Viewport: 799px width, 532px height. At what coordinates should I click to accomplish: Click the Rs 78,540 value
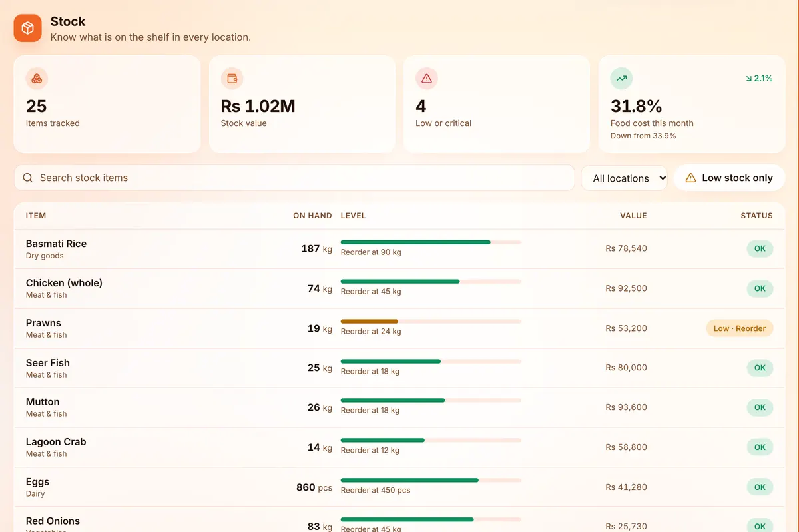click(x=626, y=248)
